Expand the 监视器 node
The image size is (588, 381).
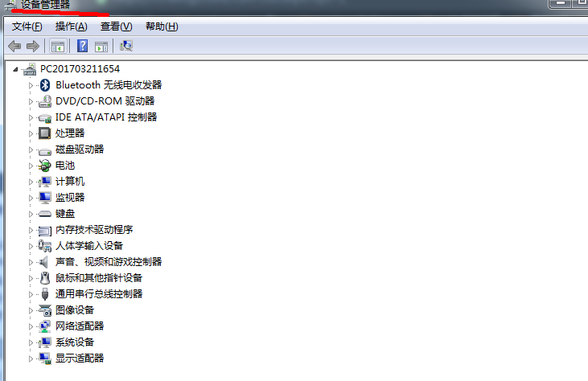tap(31, 199)
